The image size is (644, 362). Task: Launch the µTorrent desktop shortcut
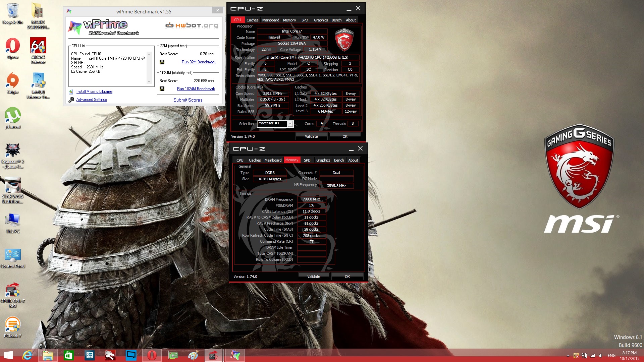click(x=12, y=118)
